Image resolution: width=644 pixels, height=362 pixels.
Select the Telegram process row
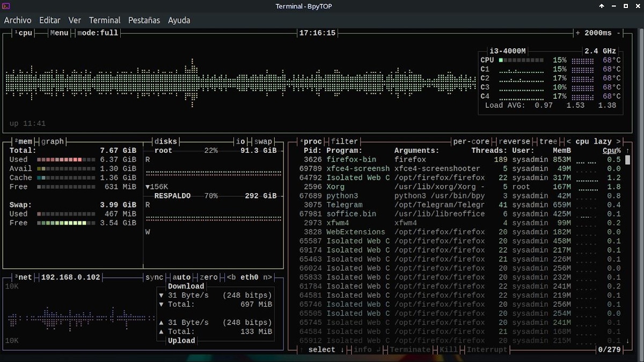(x=344, y=205)
